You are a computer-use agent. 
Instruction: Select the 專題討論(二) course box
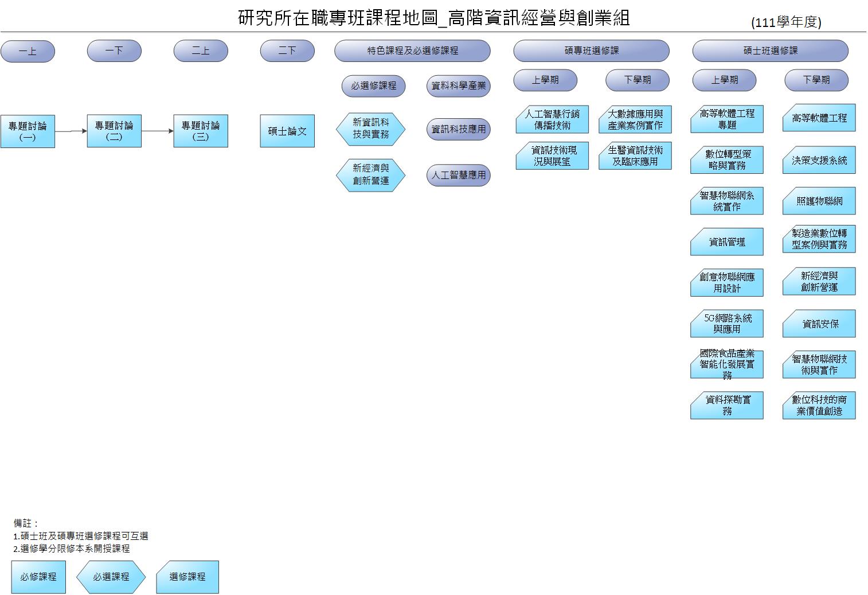tap(114, 131)
